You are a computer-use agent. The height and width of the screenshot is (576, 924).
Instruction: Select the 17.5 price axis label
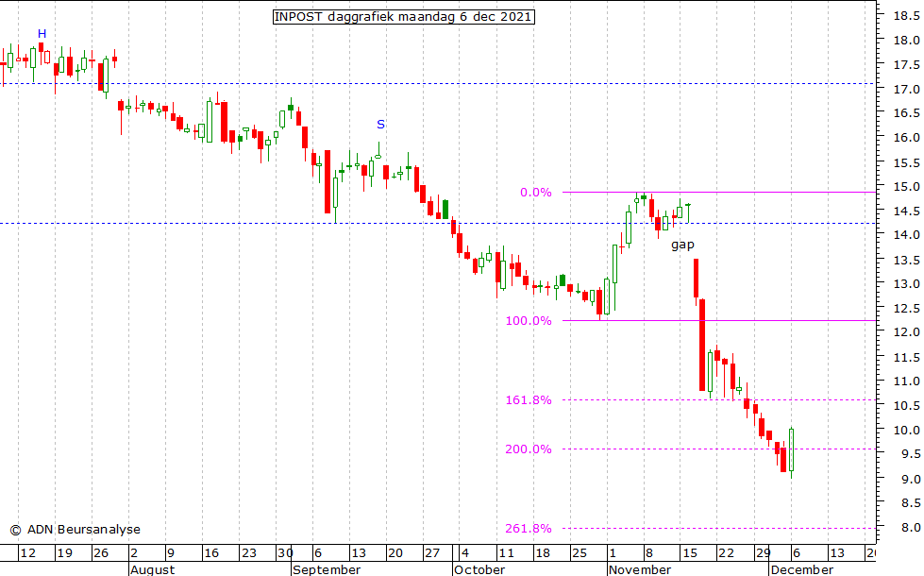(x=906, y=65)
